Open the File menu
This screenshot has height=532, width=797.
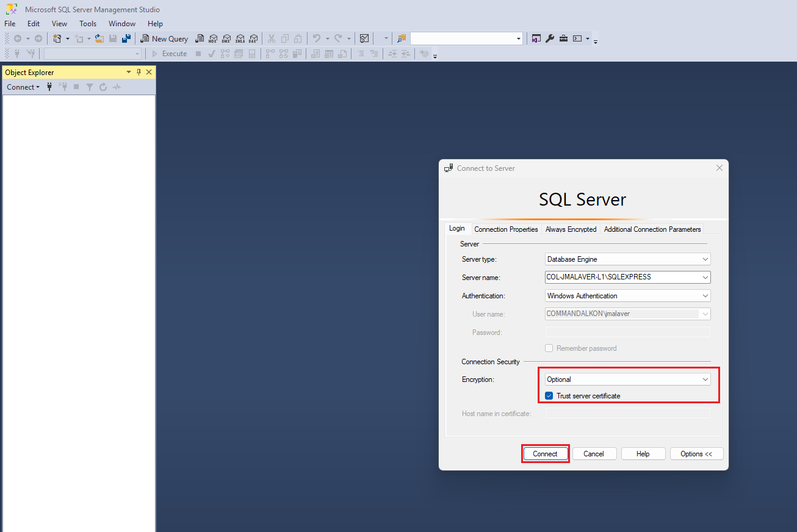tap(10, 24)
